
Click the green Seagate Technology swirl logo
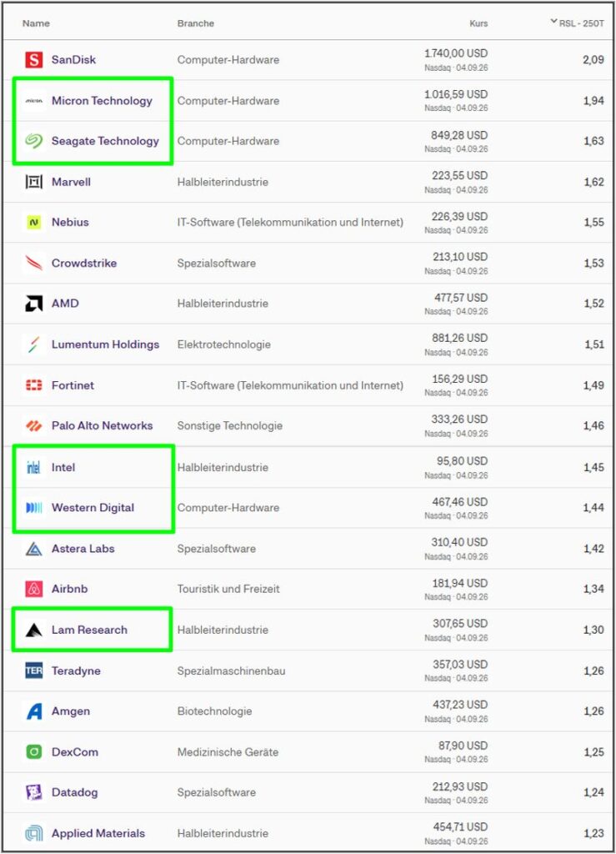click(x=33, y=141)
